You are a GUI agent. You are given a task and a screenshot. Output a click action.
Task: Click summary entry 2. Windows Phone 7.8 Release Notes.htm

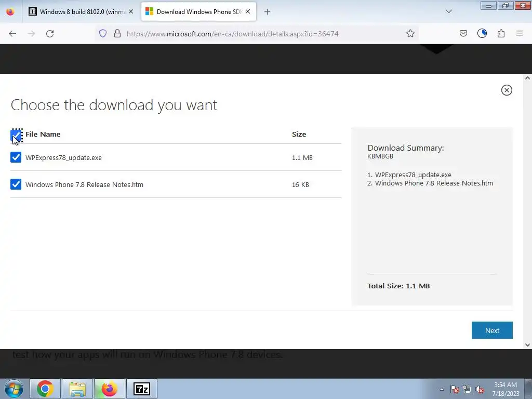point(430,183)
